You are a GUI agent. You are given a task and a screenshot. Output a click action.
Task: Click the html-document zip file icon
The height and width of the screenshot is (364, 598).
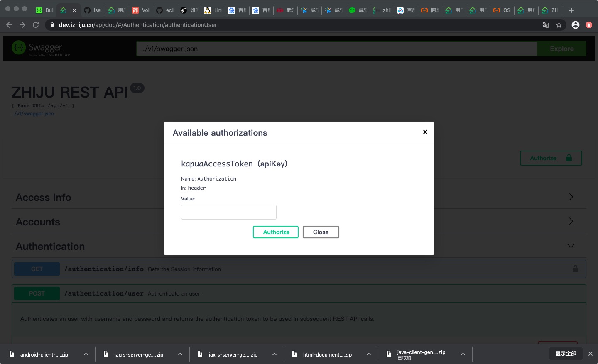[x=294, y=354]
